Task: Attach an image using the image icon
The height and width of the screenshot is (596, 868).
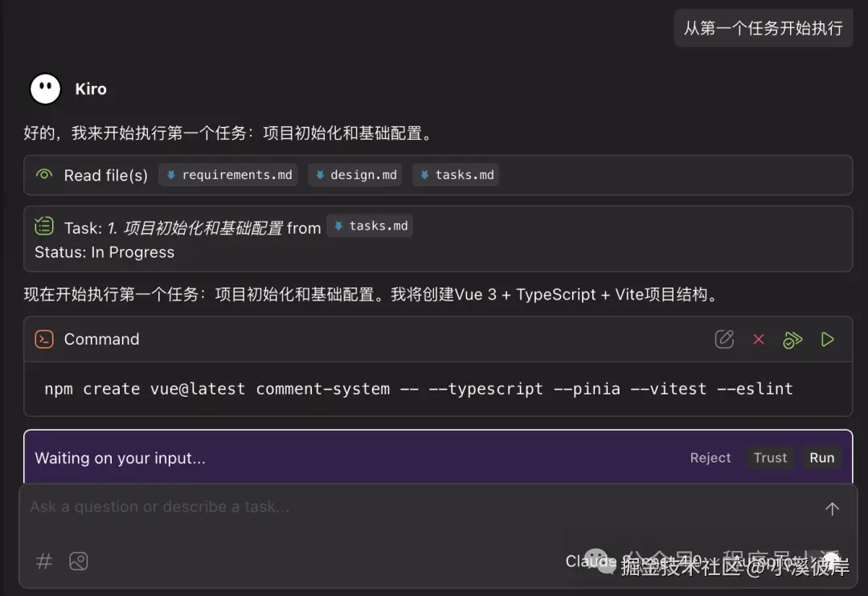Action: click(78, 561)
